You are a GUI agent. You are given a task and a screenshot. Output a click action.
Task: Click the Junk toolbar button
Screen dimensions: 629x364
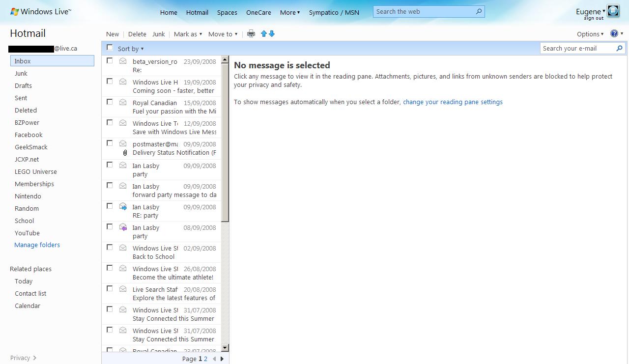point(159,34)
